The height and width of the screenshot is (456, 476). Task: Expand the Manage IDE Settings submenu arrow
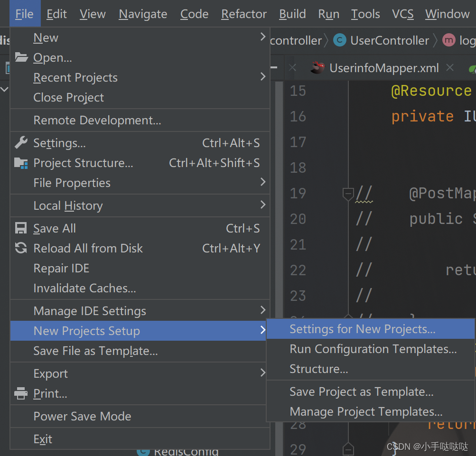263,310
